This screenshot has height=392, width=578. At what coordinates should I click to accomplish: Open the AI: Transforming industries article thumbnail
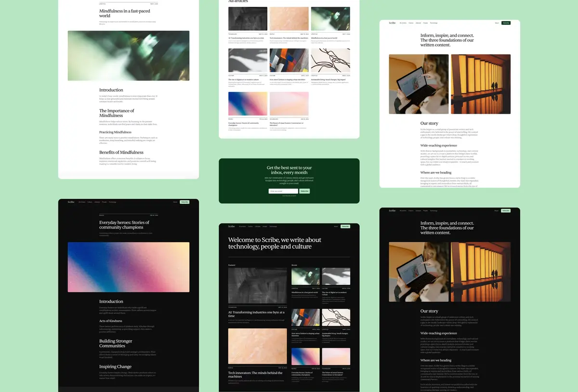[248, 18]
